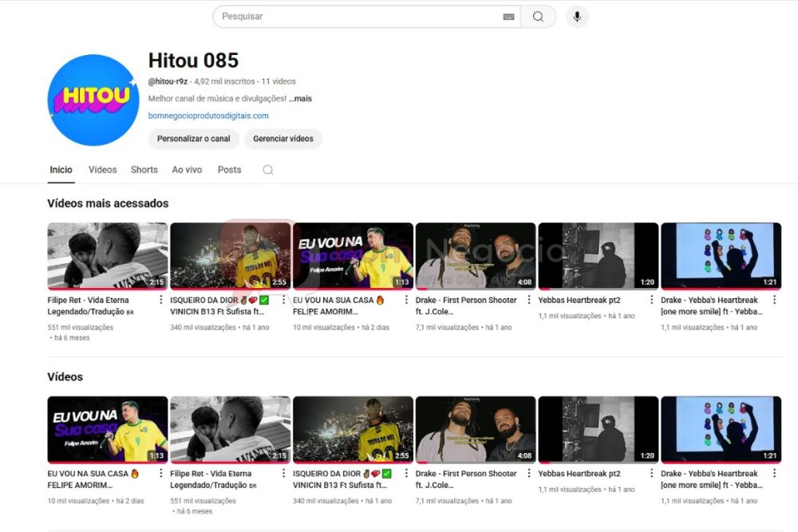798x532 pixels.
Task: Click the channel description starting Melhor canal de música
Action: (x=217, y=99)
